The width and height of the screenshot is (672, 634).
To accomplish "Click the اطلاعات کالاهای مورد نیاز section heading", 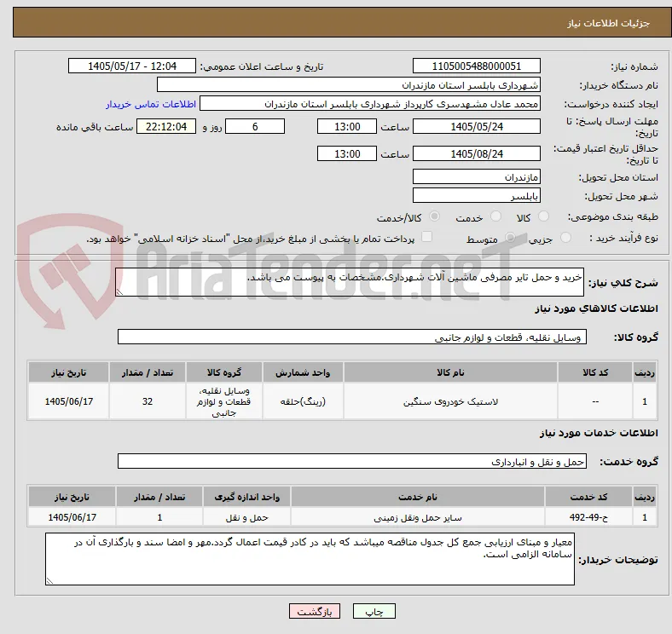I will click(596, 308).
